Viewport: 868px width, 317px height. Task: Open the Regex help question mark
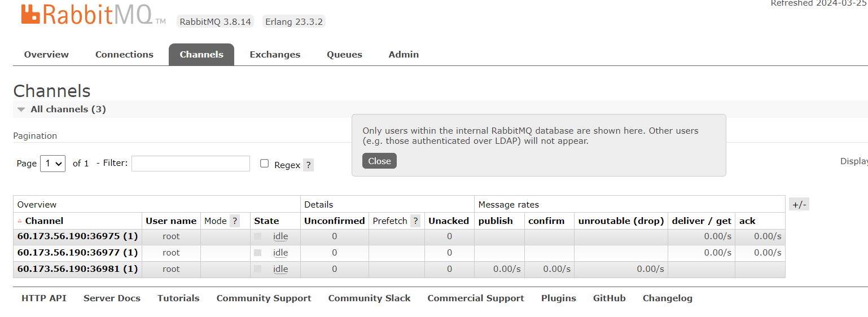point(308,165)
